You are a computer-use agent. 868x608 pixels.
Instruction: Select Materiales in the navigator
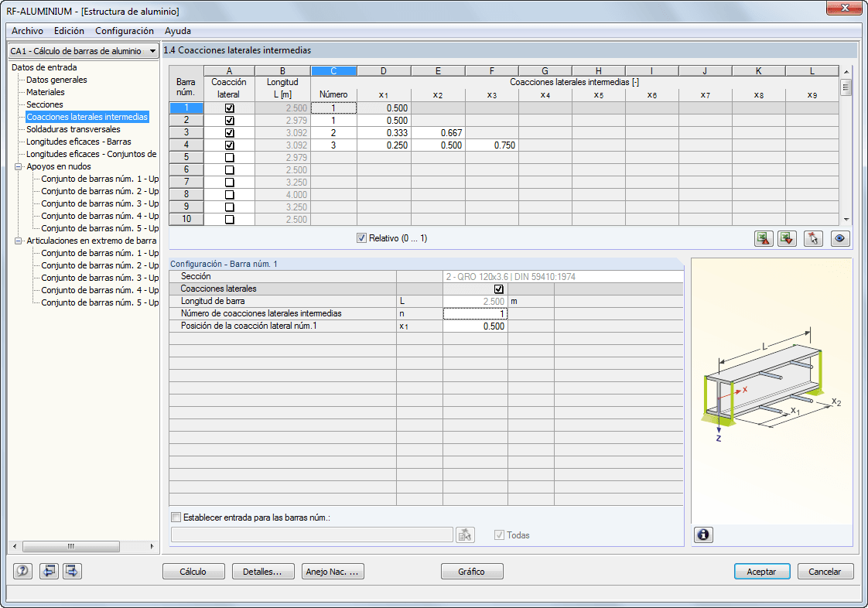tap(46, 92)
